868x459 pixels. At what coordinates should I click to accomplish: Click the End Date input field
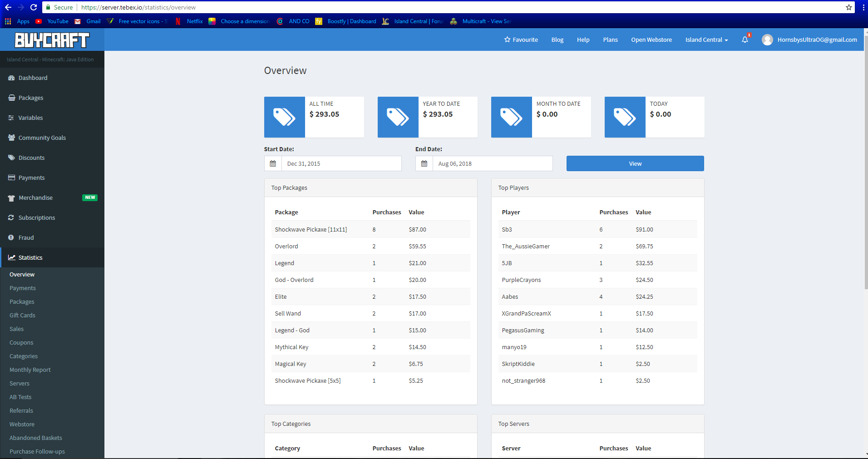[492, 164]
